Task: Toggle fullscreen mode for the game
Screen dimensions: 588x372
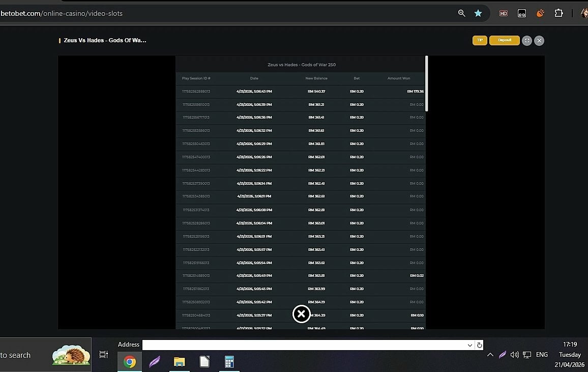Action: click(x=527, y=41)
